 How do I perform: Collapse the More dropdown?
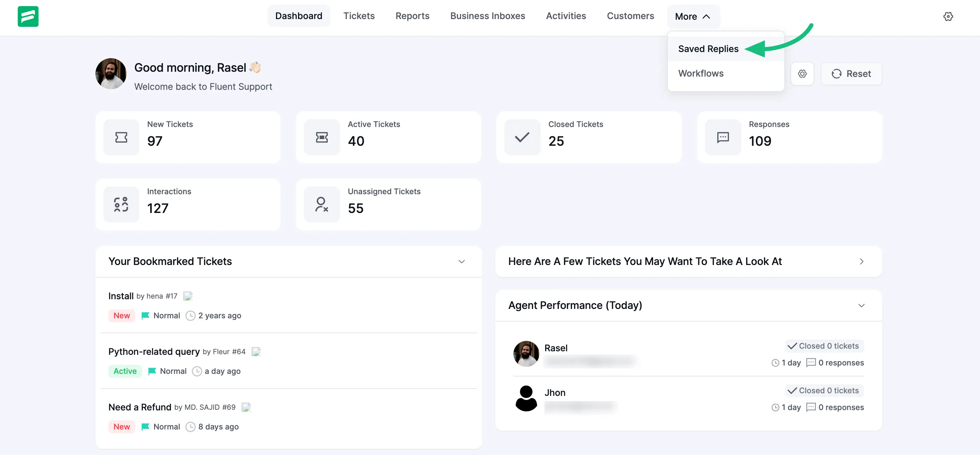click(x=693, y=16)
